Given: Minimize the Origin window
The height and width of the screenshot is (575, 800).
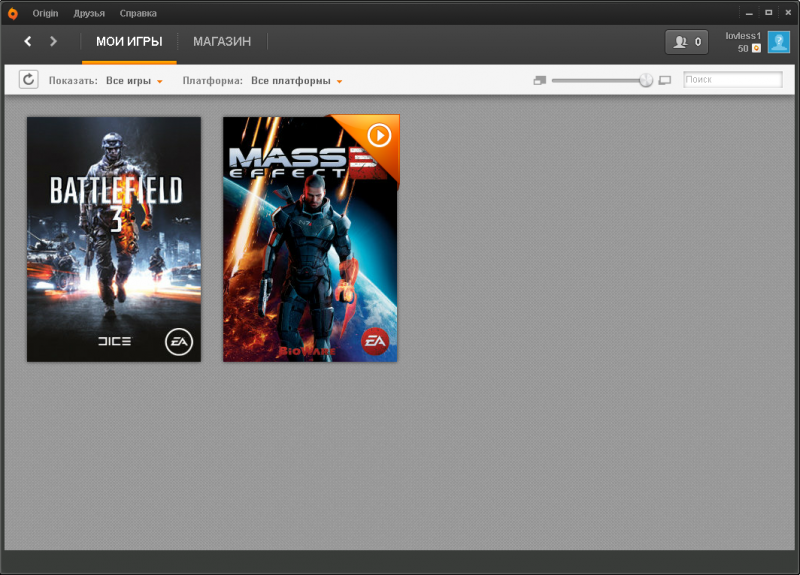Looking at the screenshot, I should [x=749, y=13].
